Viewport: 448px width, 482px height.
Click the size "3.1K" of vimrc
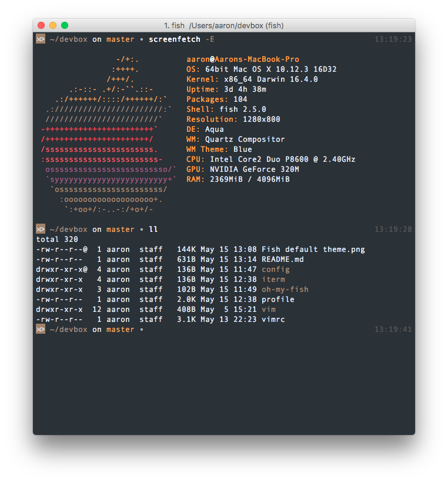click(x=186, y=320)
